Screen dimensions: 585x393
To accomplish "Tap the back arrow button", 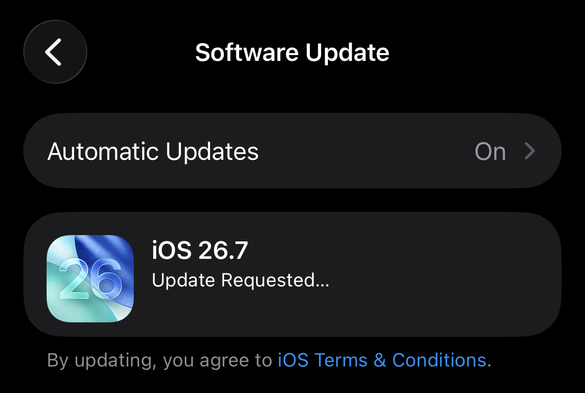I will point(55,52).
